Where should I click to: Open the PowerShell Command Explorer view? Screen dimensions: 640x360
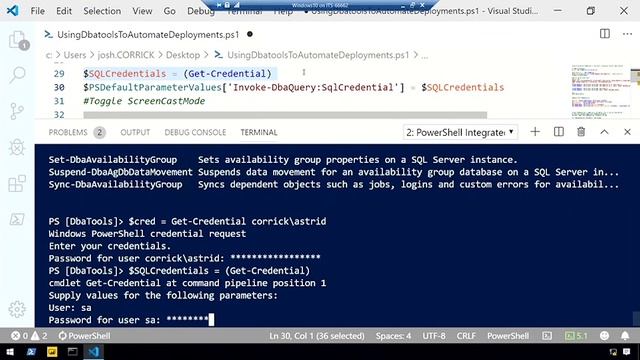[17, 219]
